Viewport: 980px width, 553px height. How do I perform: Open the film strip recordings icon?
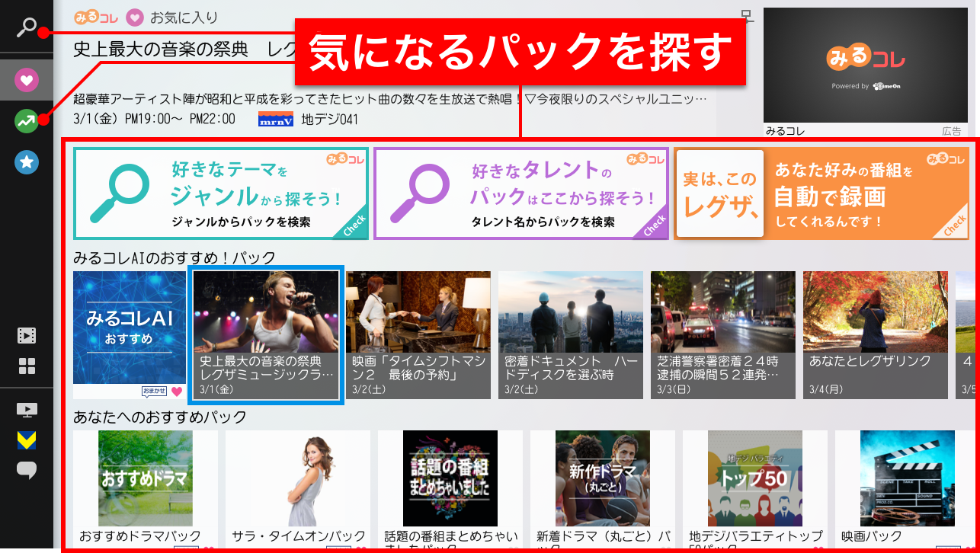coord(27,336)
